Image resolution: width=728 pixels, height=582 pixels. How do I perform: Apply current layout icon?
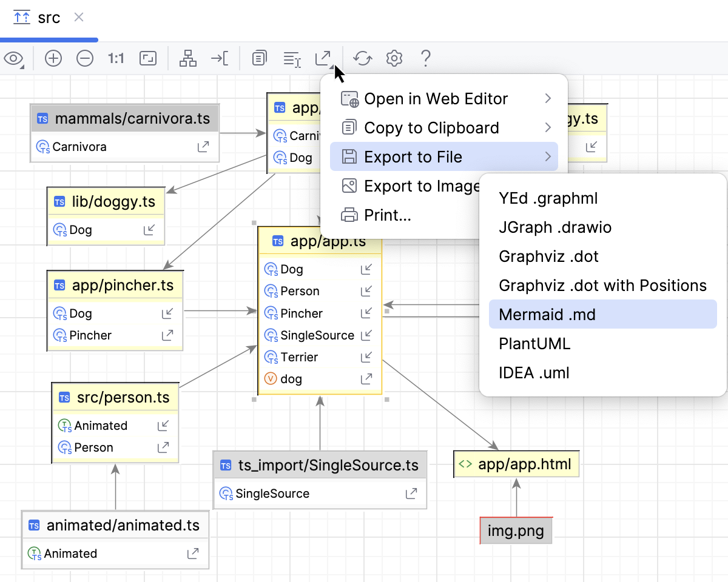click(189, 59)
